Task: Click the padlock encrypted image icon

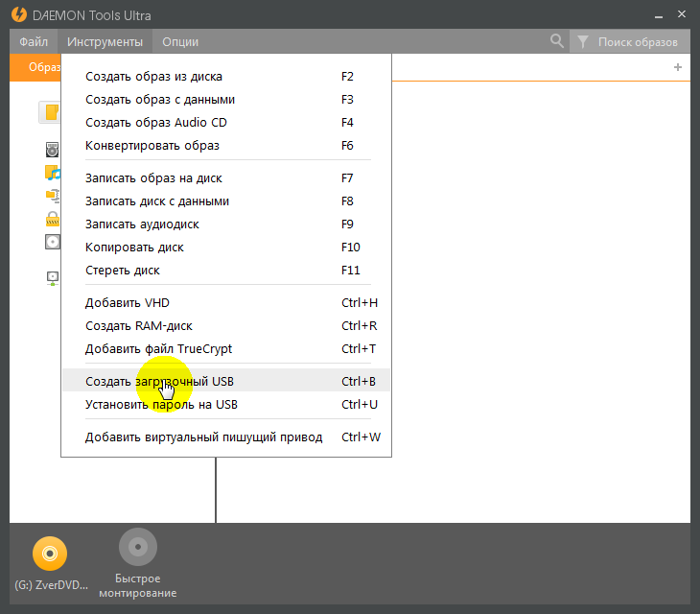Action: [x=53, y=219]
